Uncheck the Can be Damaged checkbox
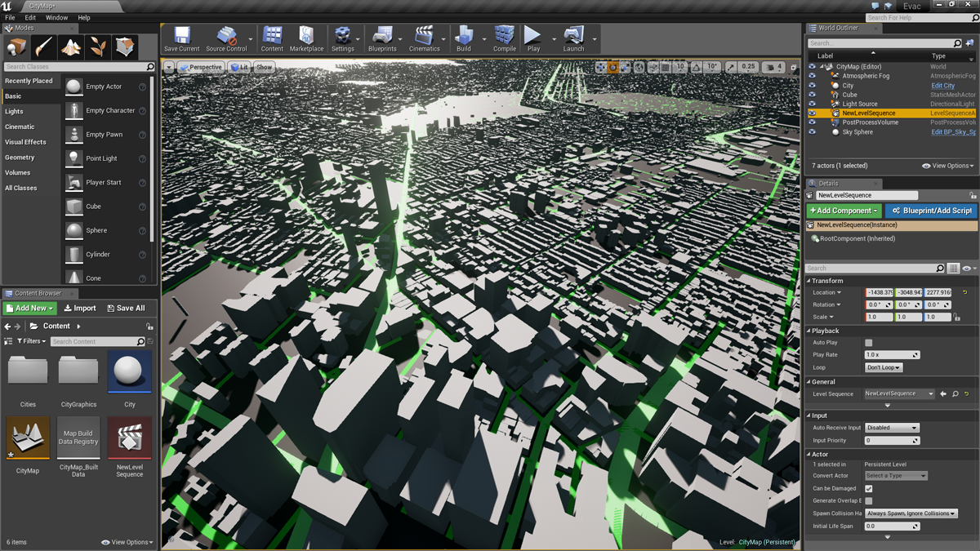The image size is (980, 551). 867,488
